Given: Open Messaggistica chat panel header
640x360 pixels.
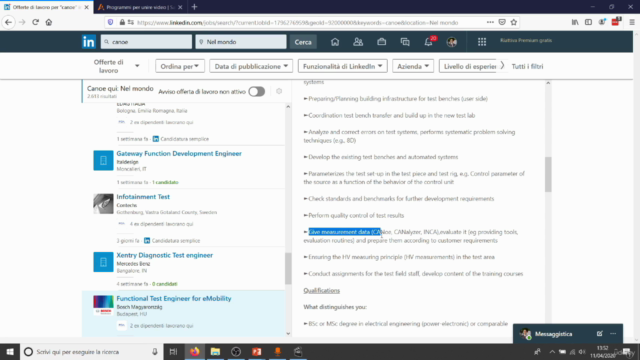Looking at the screenshot, I should coord(568,333).
